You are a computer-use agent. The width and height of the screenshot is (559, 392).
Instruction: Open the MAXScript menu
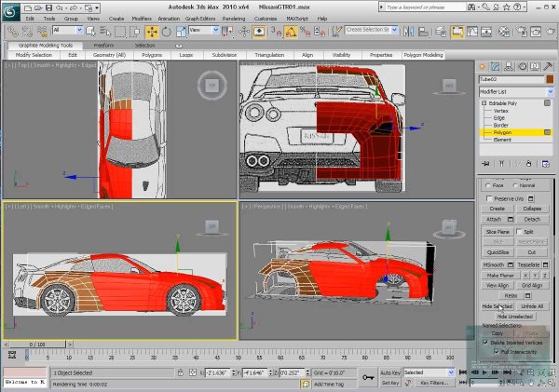[x=296, y=19]
